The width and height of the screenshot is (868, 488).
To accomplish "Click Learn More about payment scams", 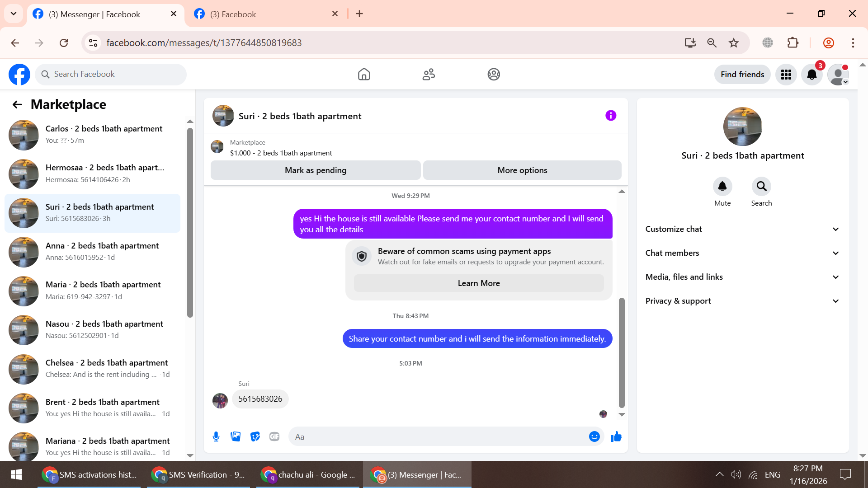I will [x=478, y=283].
